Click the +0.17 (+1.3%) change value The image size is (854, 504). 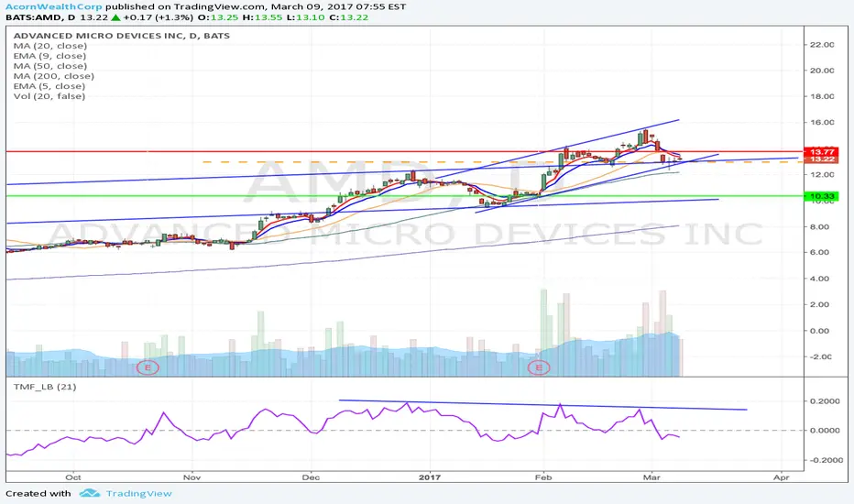(x=158, y=17)
